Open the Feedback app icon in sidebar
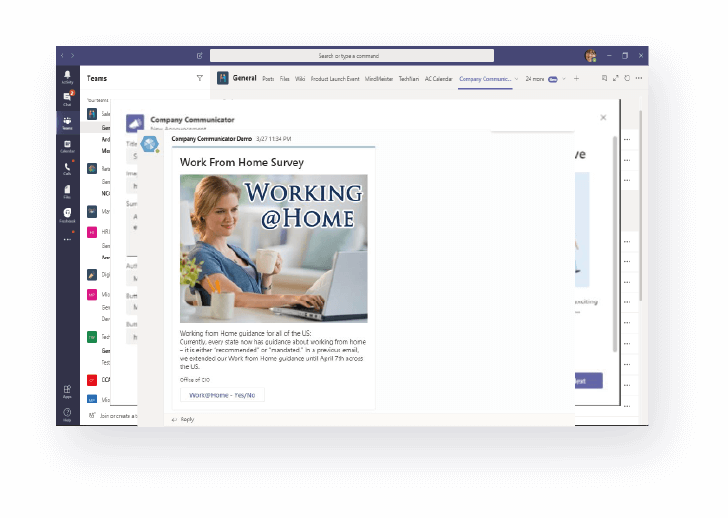This screenshot has height=518, width=728. pyautogui.click(x=67, y=215)
